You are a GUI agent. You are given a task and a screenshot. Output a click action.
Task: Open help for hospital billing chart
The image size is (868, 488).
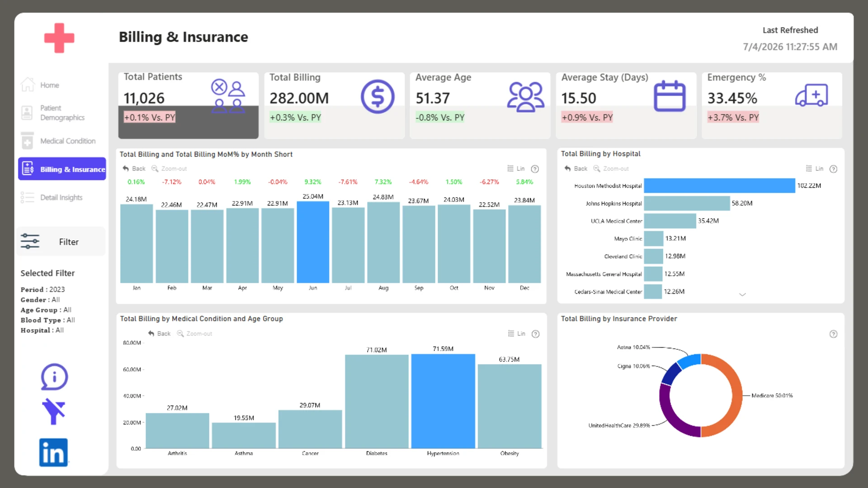[x=834, y=169]
